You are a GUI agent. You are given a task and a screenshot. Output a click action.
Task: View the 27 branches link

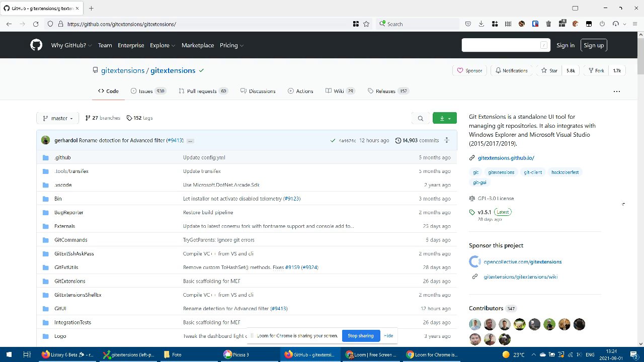[x=103, y=118]
